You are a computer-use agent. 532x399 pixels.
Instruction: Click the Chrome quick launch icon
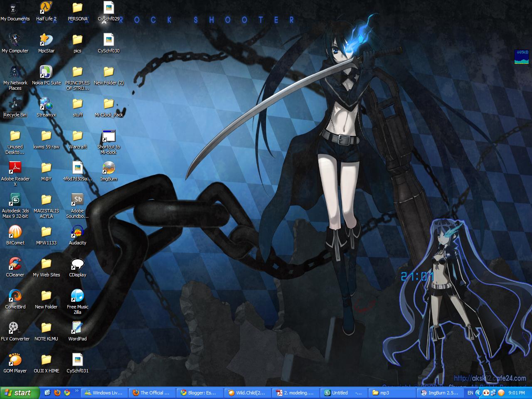pyautogui.click(x=67, y=392)
